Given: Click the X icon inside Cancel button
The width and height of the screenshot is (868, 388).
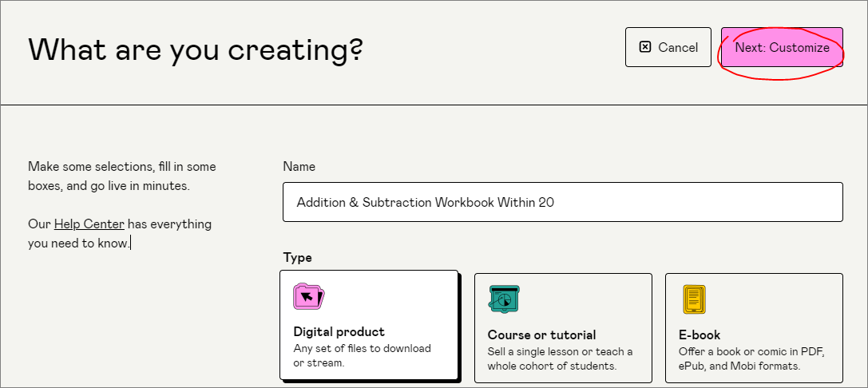Looking at the screenshot, I should 645,47.
